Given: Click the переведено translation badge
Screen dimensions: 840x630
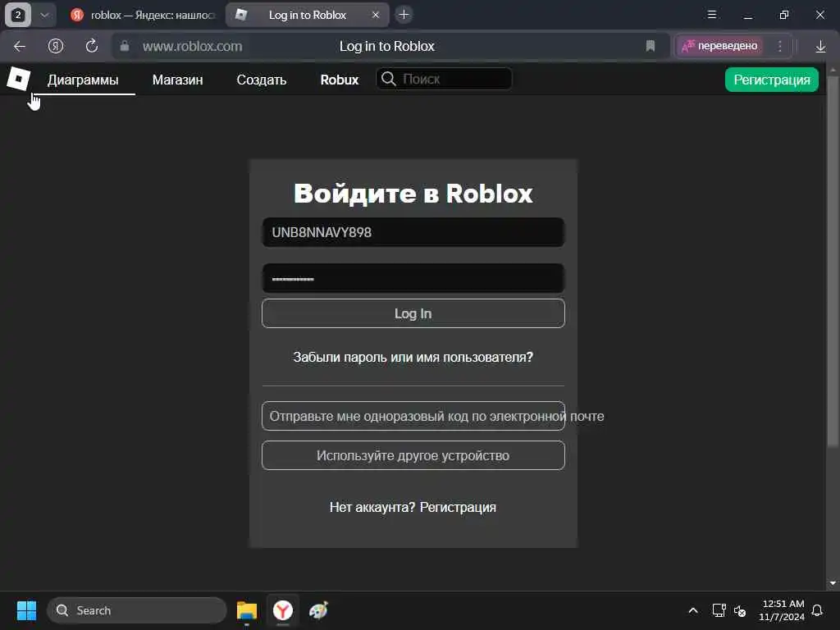Looking at the screenshot, I should pos(720,46).
